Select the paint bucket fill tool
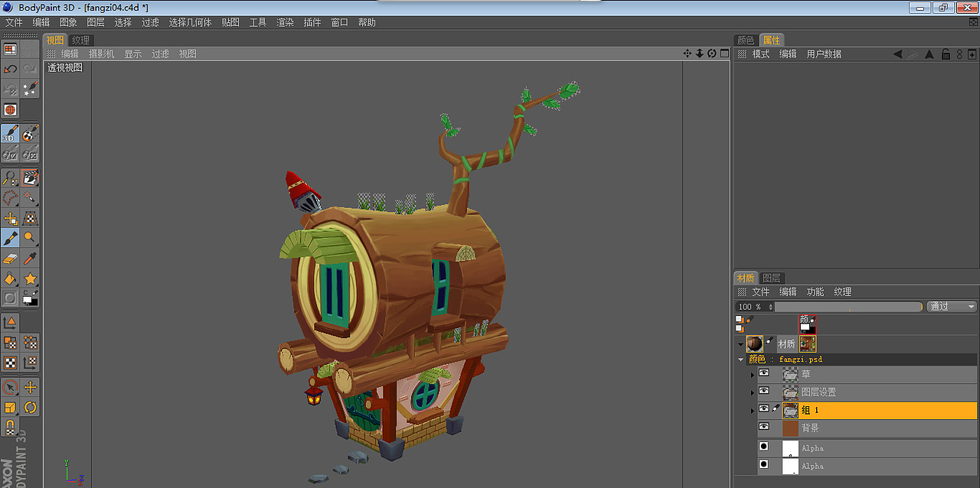The height and width of the screenshot is (488, 980). point(10,278)
